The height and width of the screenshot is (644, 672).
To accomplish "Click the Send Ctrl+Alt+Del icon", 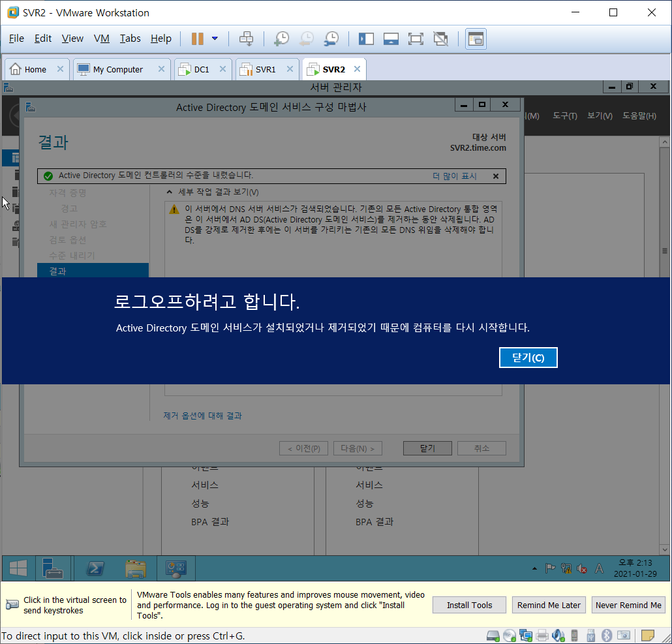I will (x=246, y=38).
